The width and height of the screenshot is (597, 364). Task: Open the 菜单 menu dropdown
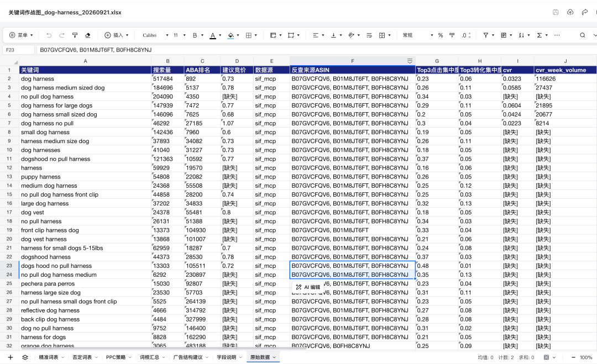22,35
